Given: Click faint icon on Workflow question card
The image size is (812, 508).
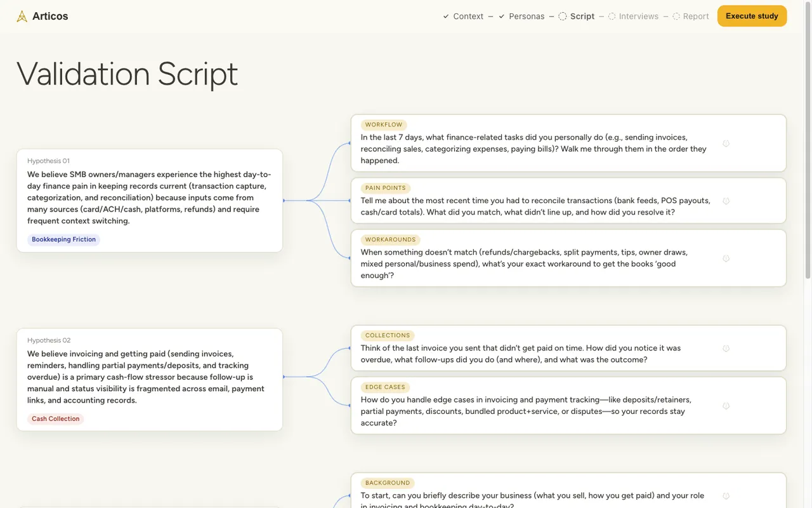Looking at the screenshot, I should point(726,144).
